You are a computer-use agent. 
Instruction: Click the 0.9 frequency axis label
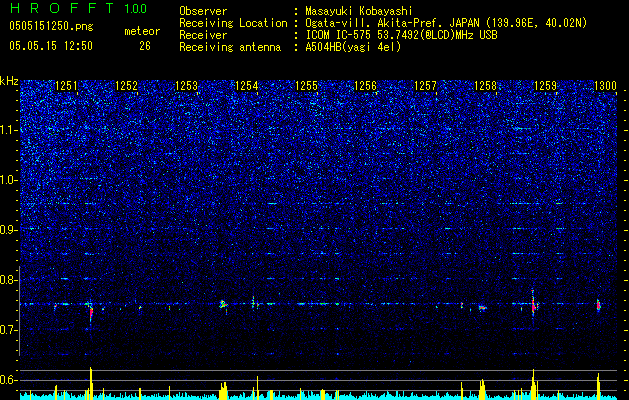(9, 230)
